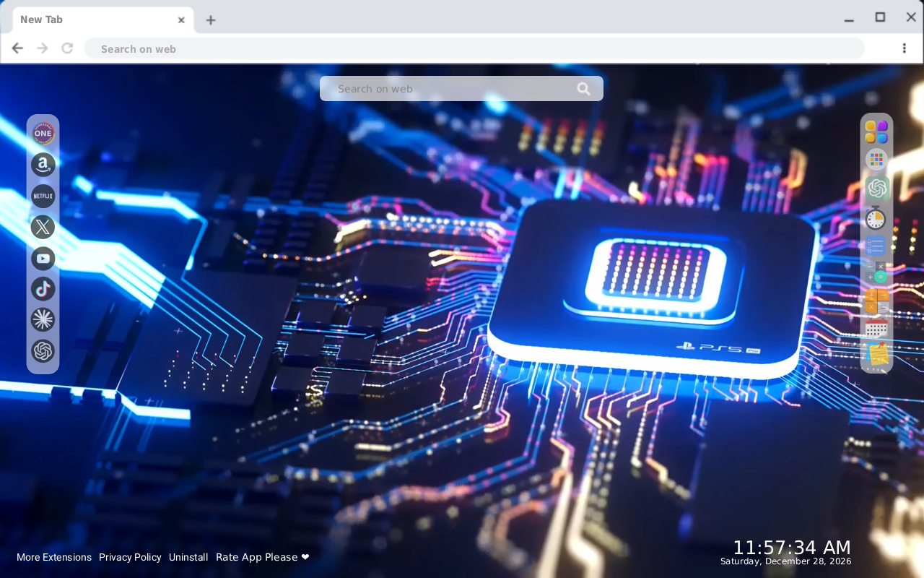Select the New Tab tab
The image size is (924, 578).
[x=102, y=20]
